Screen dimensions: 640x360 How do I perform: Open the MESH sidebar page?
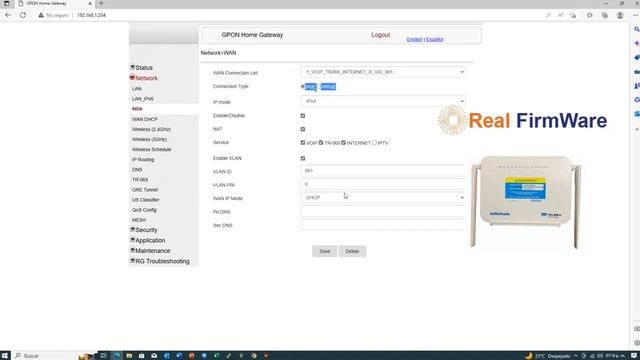pyautogui.click(x=139, y=220)
